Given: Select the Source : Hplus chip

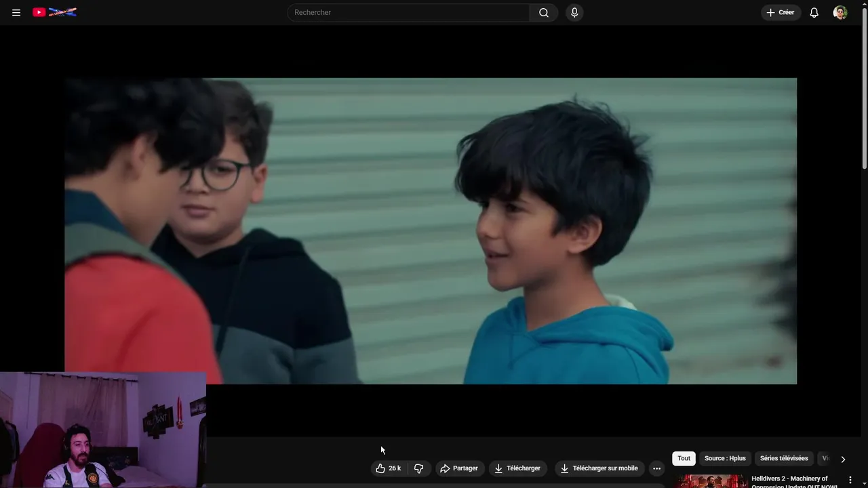Looking at the screenshot, I should pyautogui.click(x=725, y=458).
